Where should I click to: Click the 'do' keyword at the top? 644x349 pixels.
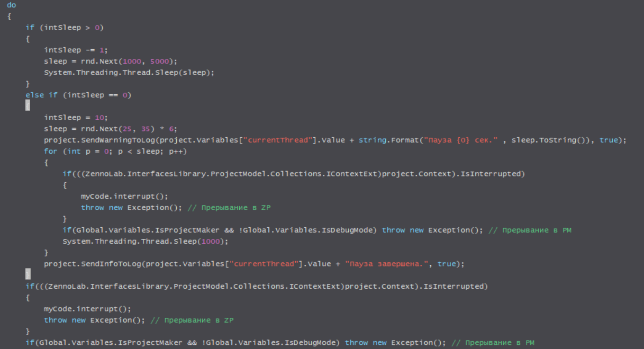coord(11,5)
